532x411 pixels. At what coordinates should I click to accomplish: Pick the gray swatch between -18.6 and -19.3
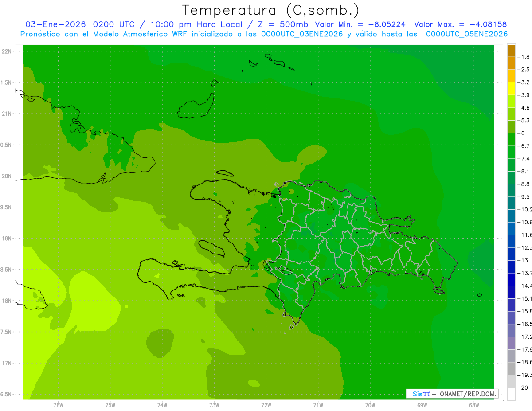[x=511, y=368]
